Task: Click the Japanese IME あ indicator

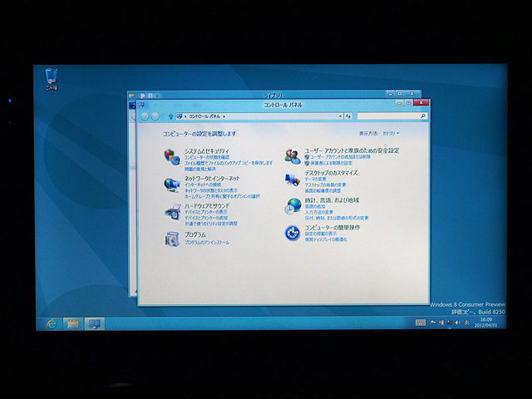Action: (467, 323)
